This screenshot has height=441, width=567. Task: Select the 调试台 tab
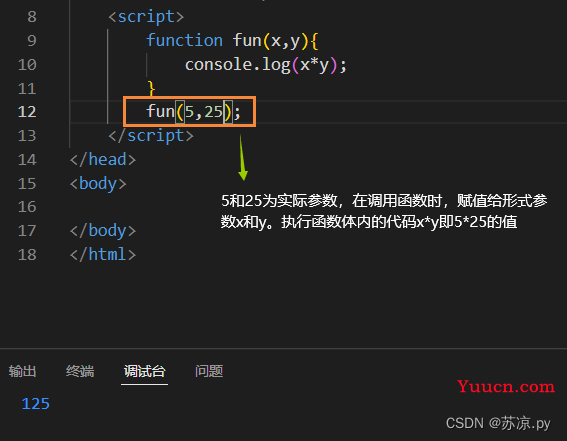pyautogui.click(x=144, y=371)
